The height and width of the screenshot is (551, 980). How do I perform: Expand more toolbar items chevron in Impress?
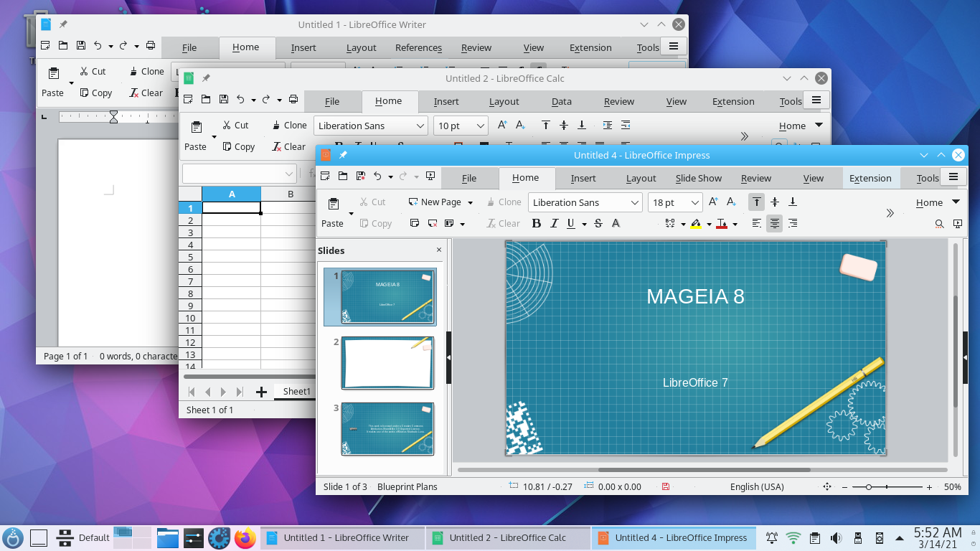pos(890,213)
